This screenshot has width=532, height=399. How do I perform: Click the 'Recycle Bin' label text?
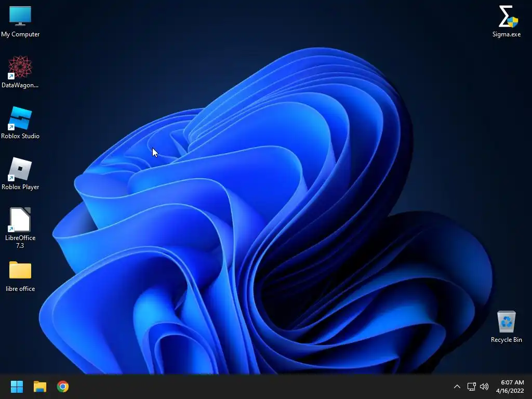[x=507, y=340]
